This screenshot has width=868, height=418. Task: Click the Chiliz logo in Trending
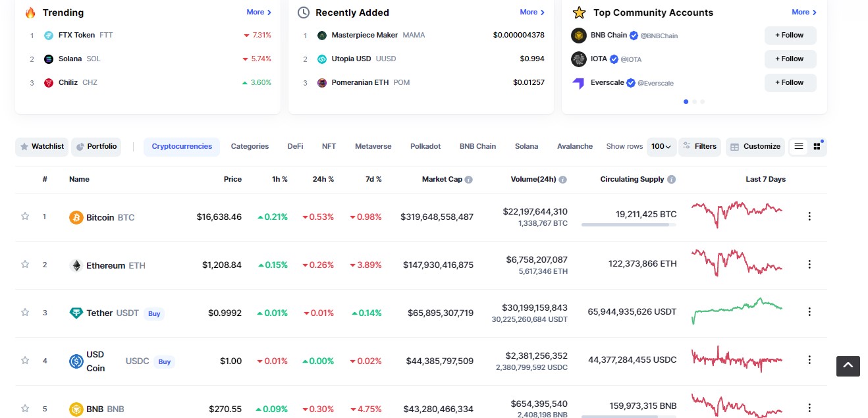[x=49, y=82]
